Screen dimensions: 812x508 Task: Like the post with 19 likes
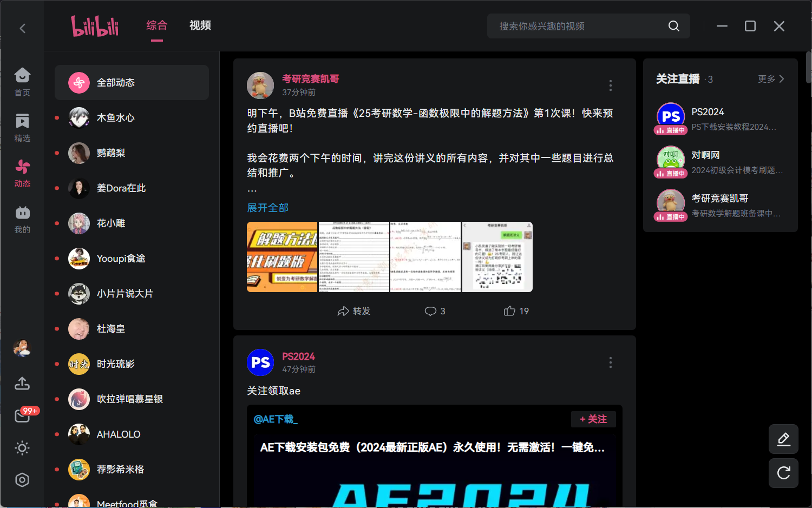tap(516, 311)
